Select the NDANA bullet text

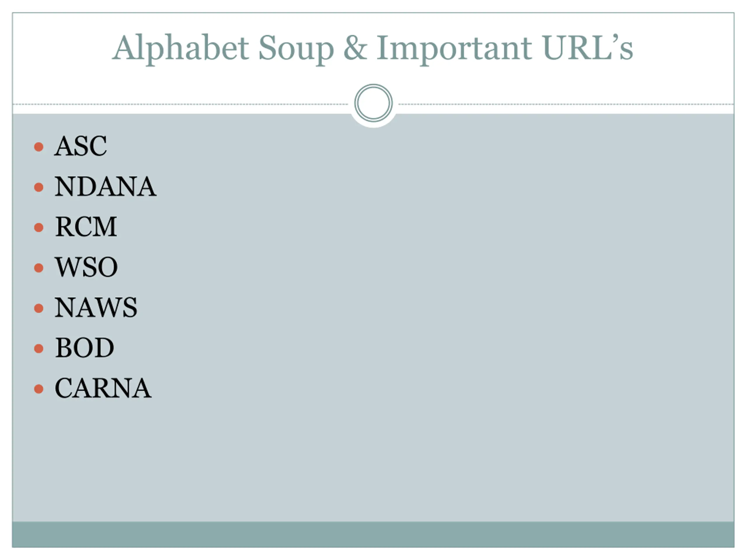click(x=105, y=187)
